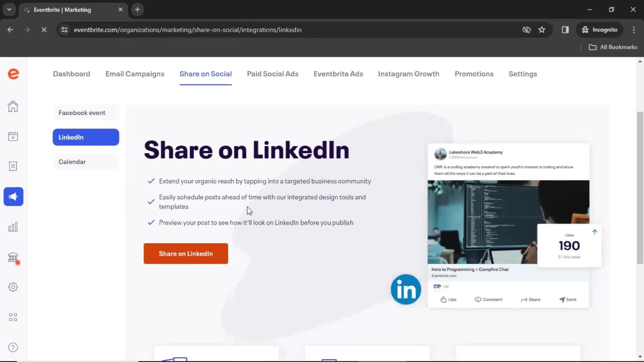The height and width of the screenshot is (362, 644).
Task: Open the Chrome three-dot menu
Action: point(634,29)
